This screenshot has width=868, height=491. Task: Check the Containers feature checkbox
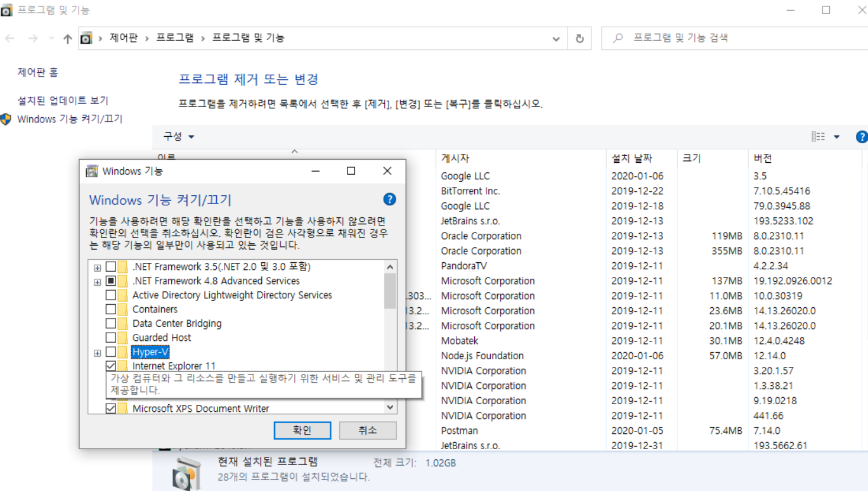click(x=111, y=309)
